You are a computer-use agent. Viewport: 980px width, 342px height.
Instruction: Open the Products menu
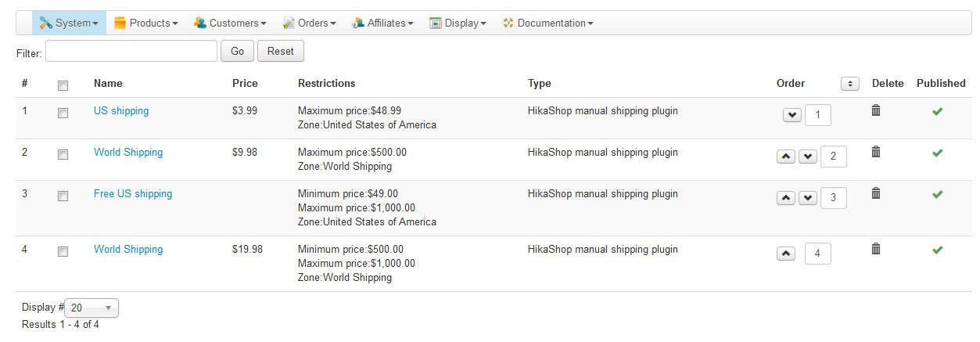146,23
